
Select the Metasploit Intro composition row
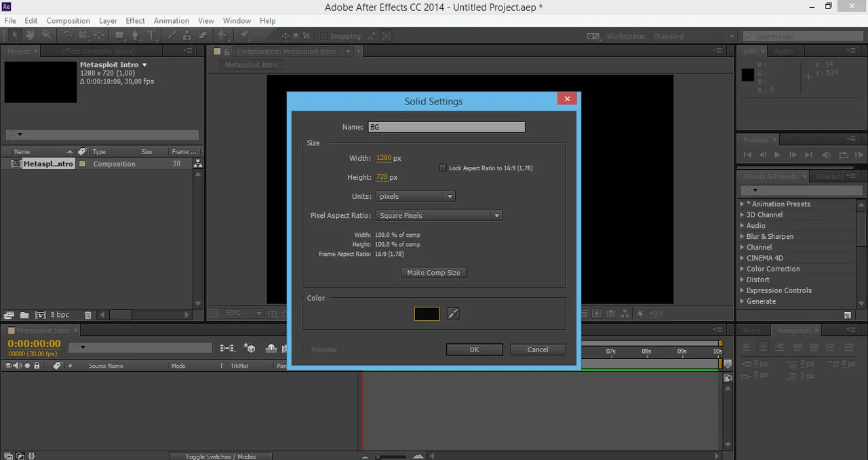97,164
